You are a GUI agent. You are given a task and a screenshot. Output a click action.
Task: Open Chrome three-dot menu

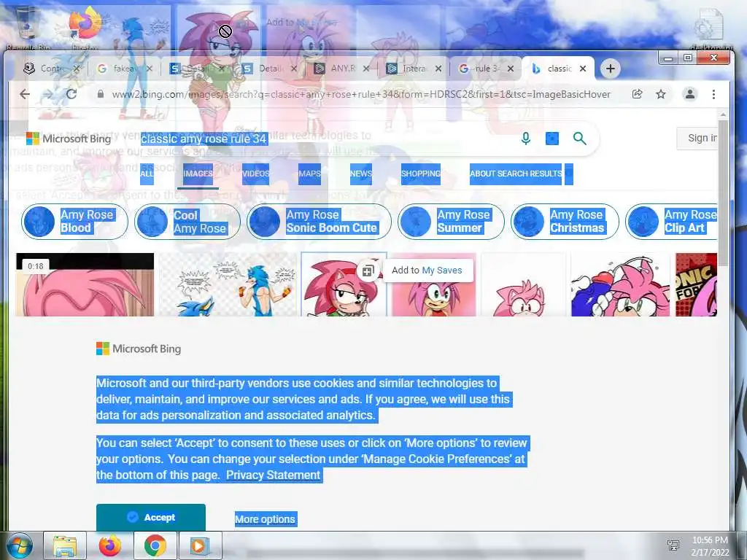[x=713, y=94]
